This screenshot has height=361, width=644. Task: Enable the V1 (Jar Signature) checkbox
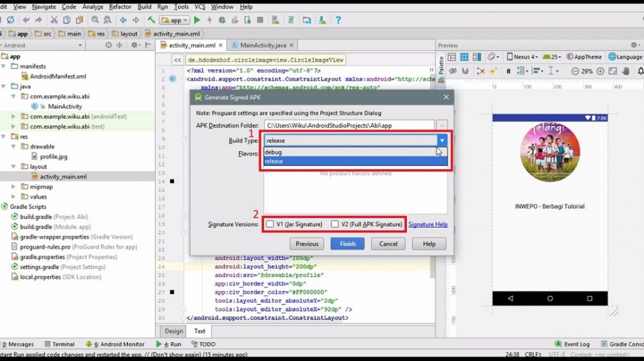pyautogui.click(x=270, y=224)
